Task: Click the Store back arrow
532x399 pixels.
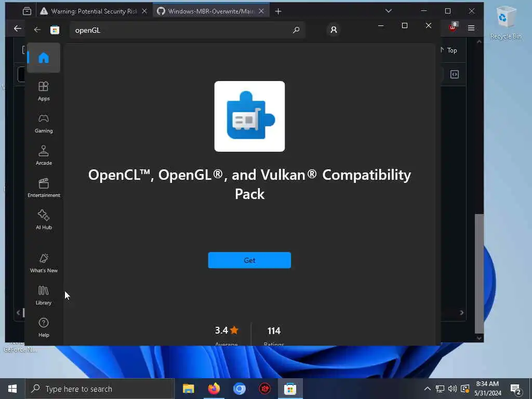Action: tap(37, 30)
